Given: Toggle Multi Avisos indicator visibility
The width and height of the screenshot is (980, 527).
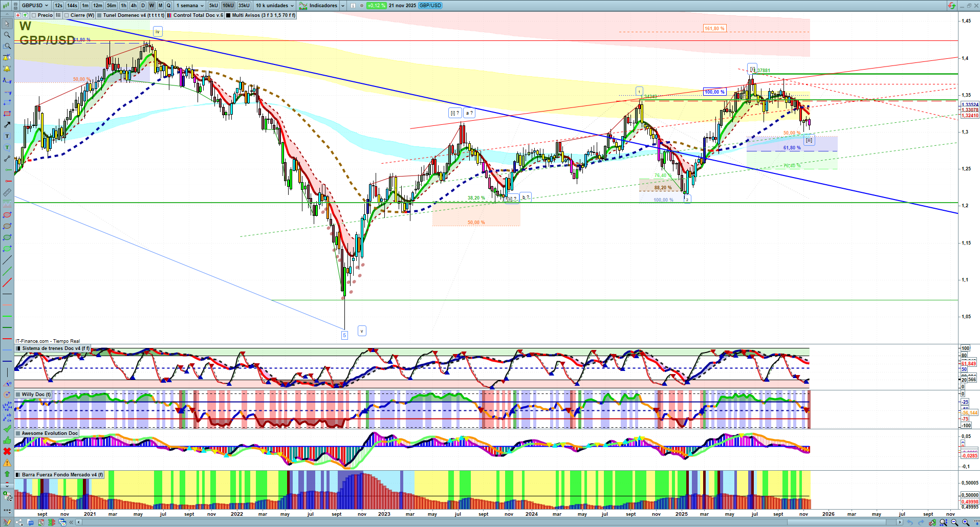Looking at the screenshot, I should [228, 15].
